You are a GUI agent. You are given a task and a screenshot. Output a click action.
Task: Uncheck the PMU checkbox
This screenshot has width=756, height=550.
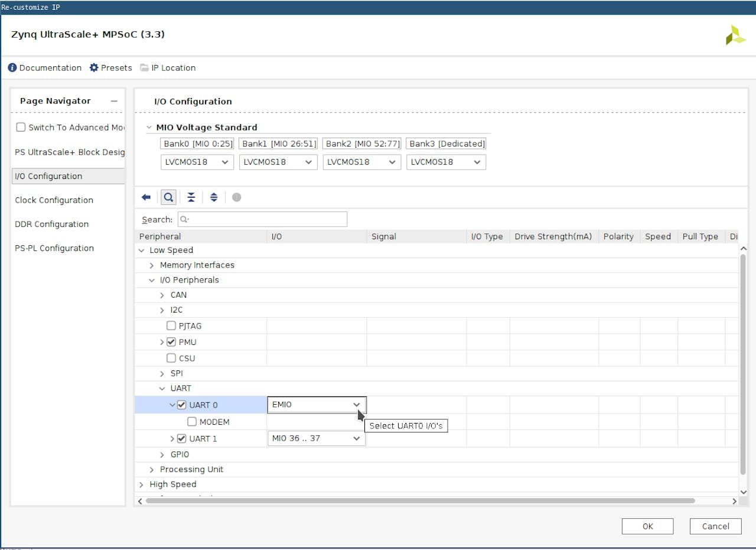(171, 342)
